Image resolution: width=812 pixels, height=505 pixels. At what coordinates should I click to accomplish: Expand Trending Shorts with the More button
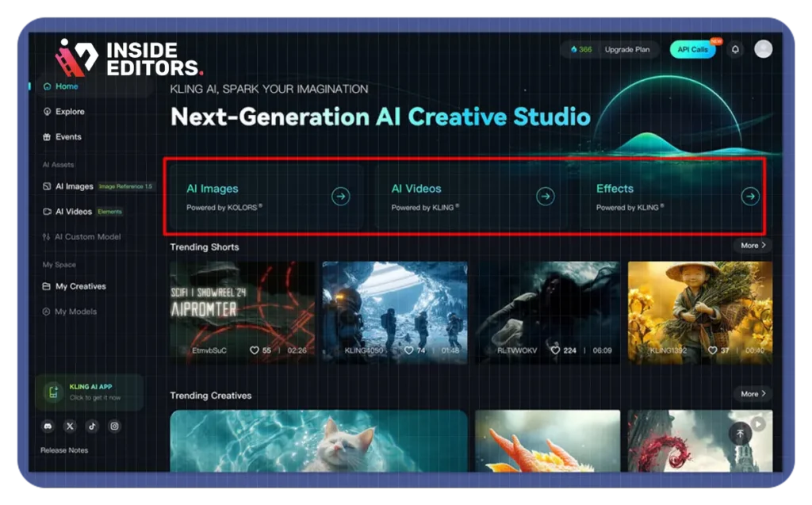[753, 246]
